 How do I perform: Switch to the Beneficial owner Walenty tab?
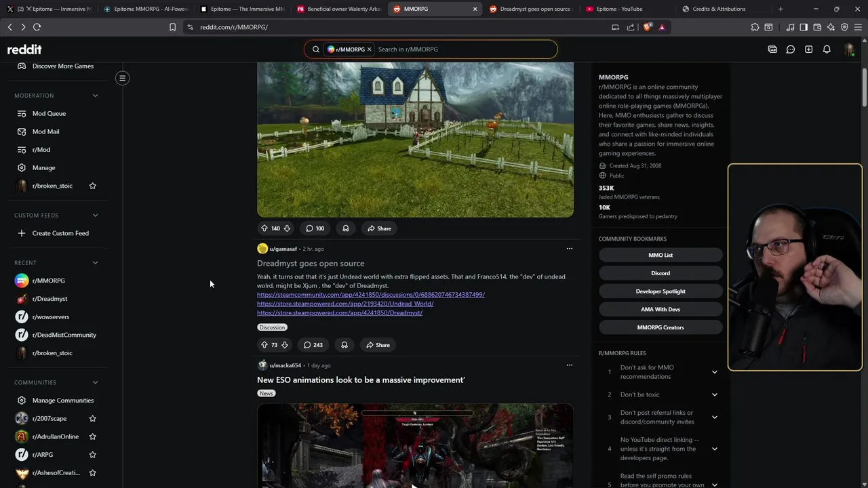coord(338,9)
